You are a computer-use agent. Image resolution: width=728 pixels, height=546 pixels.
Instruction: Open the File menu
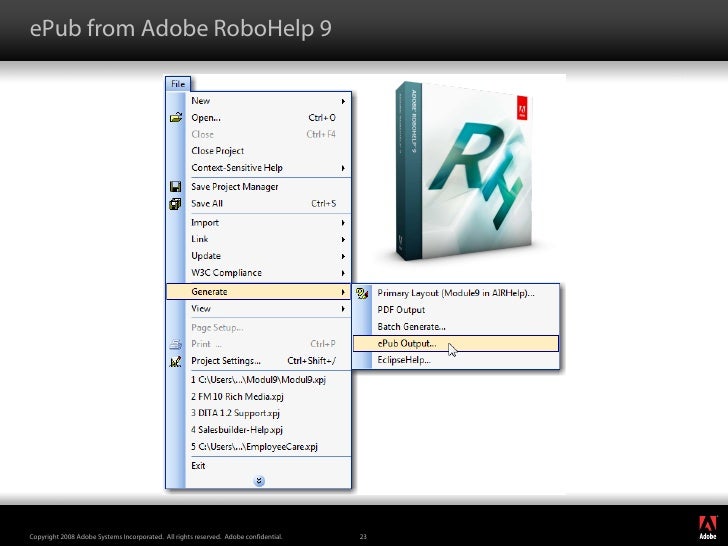pos(178,84)
